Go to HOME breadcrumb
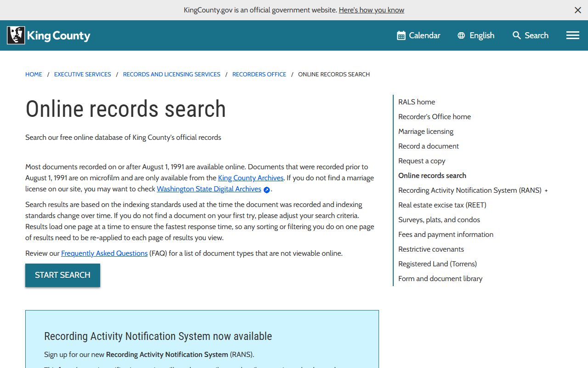Viewport: 588px width, 368px height. pyautogui.click(x=34, y=74)
